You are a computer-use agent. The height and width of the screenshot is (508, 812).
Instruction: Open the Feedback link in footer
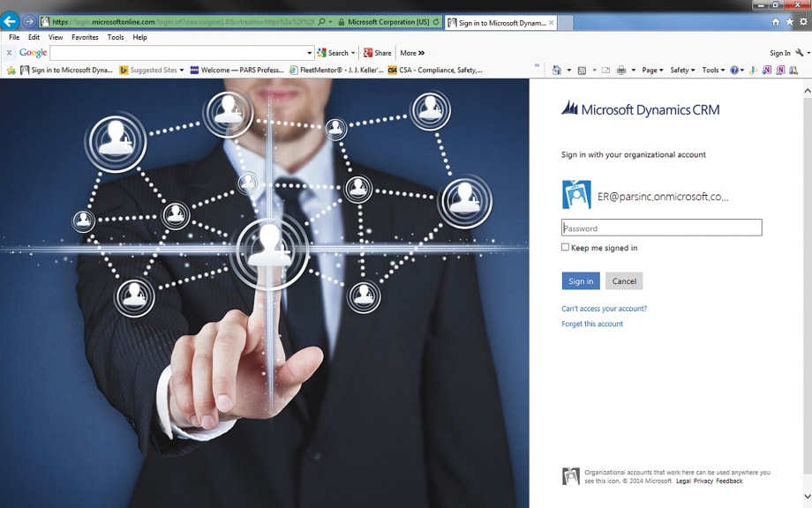coord(729,481)
